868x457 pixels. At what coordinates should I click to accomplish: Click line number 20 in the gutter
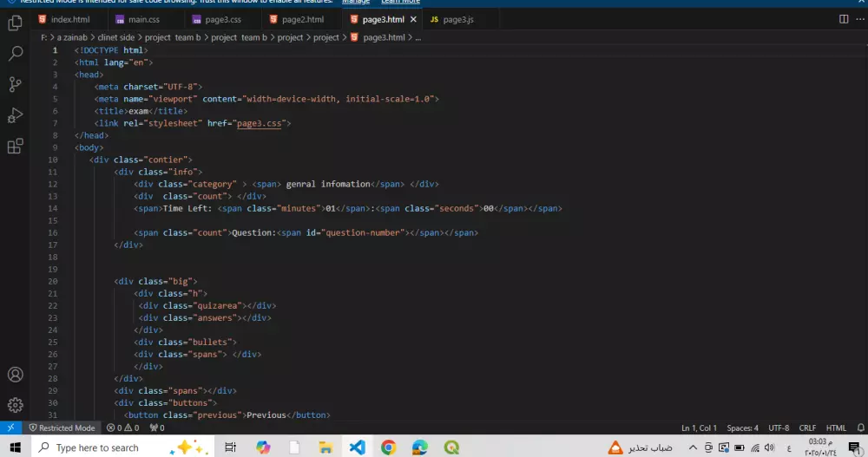pyautogui.click(x=53, y=281)
